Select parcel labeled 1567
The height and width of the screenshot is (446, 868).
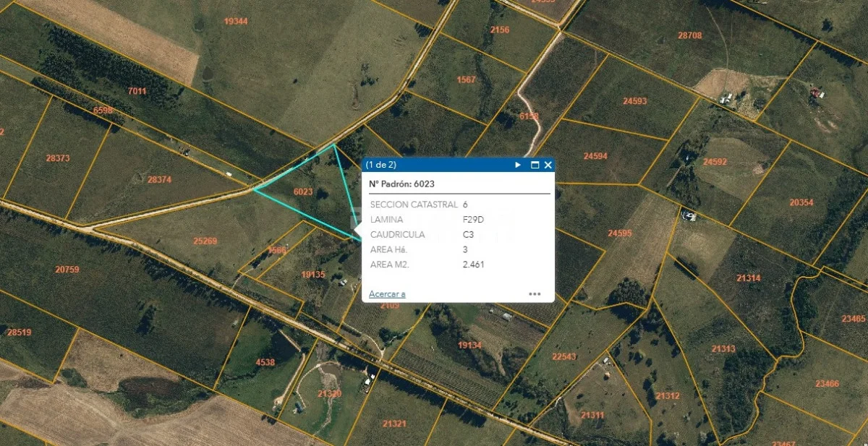(x=467, y=80)
